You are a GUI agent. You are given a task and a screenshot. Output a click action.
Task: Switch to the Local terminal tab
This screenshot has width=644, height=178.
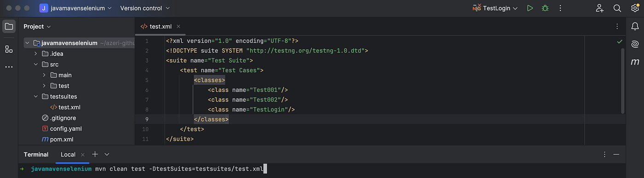tap(68, 155)
